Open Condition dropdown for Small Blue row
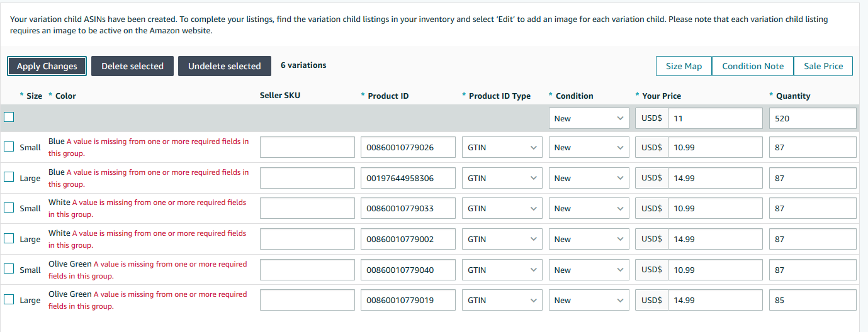This screenshot has height=332, width=868. (x=589, y=148)
